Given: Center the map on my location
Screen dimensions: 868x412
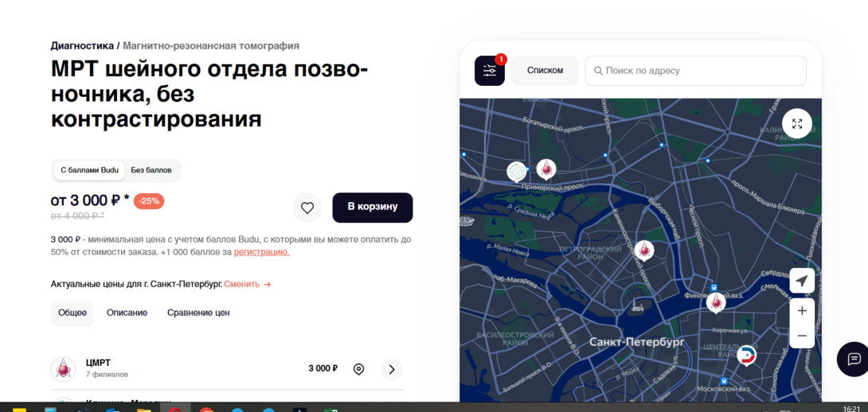Looking at the screenshot, I should pyautogui.click(x=802, y=281).
